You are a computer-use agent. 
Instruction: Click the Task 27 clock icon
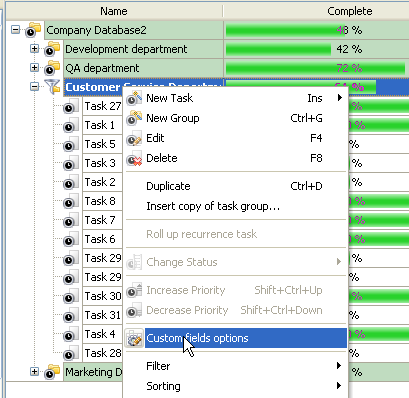(x=71, y=106)
